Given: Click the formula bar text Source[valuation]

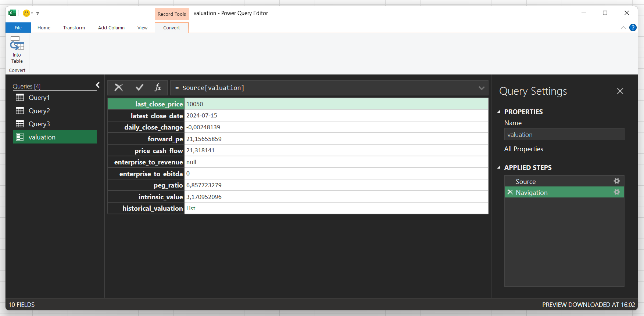Looking at the screenshot, I should (x=213, y=88).
